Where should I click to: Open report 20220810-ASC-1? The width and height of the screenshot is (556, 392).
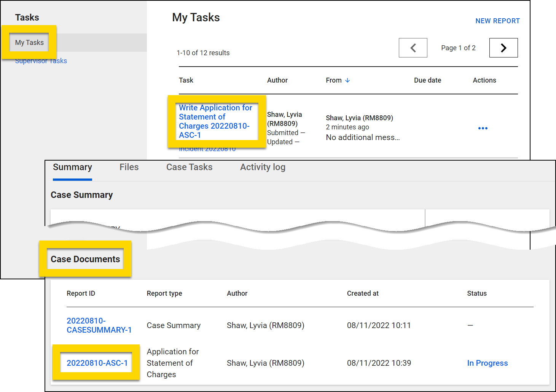[x=98, y=363]
